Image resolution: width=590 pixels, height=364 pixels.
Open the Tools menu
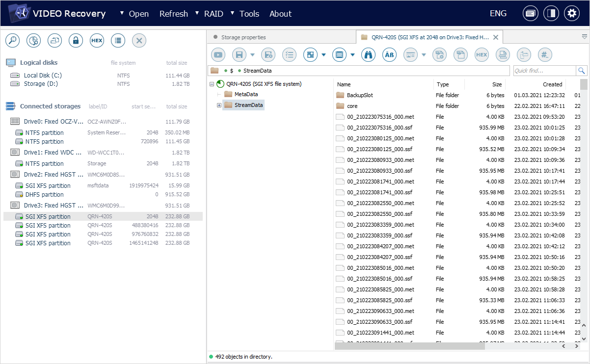249,14
